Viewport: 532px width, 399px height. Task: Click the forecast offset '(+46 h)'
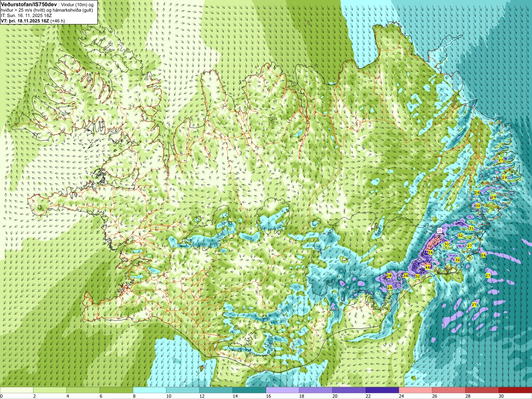tap(58, 20)
